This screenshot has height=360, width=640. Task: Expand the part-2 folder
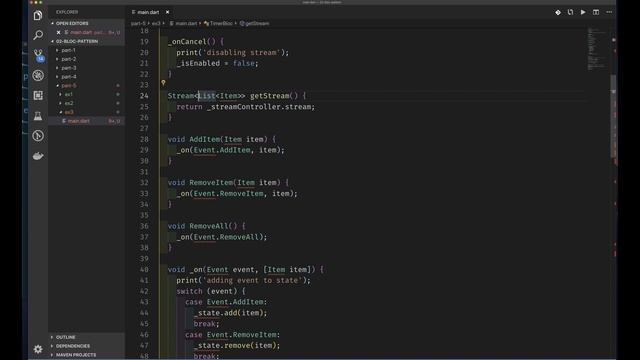[69, 59]
